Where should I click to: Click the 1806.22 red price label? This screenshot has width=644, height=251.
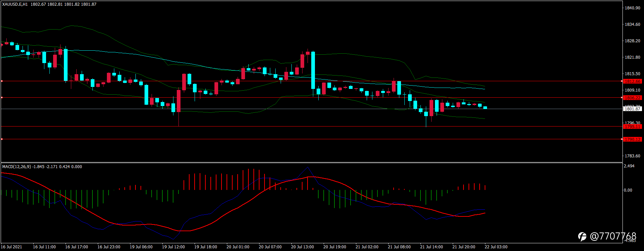coord(632,98)
